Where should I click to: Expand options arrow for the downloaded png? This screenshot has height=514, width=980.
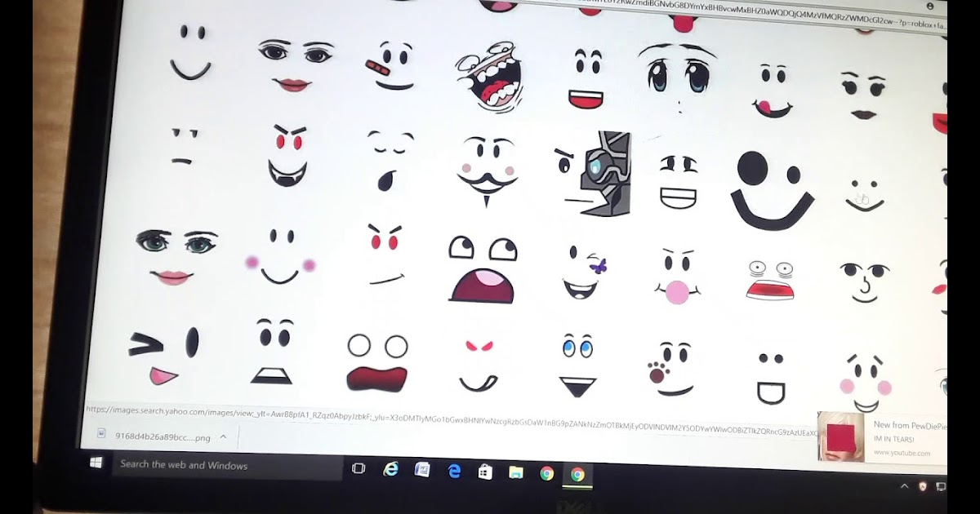click(x=223, y=437)
